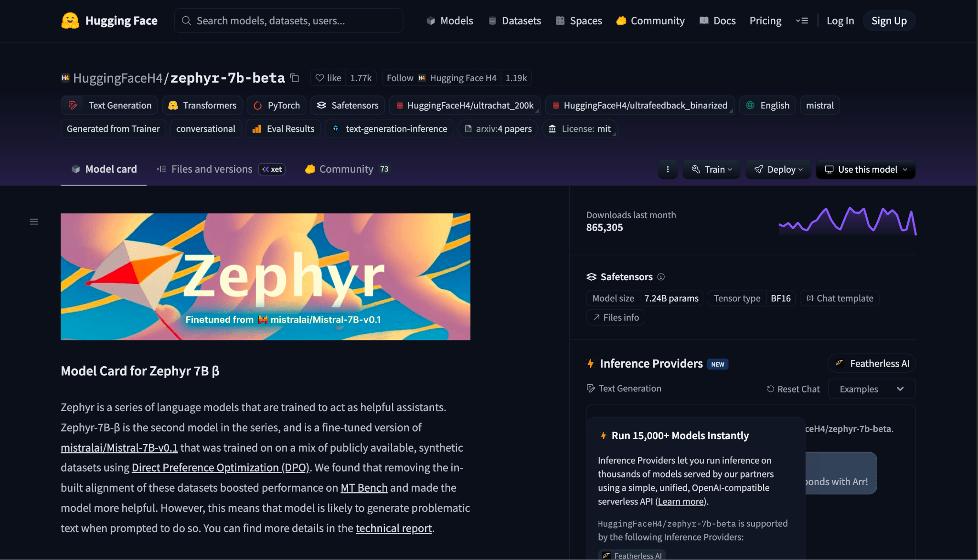Open the Text Generation task tag
978x560 pixels.
pos(109,105)
